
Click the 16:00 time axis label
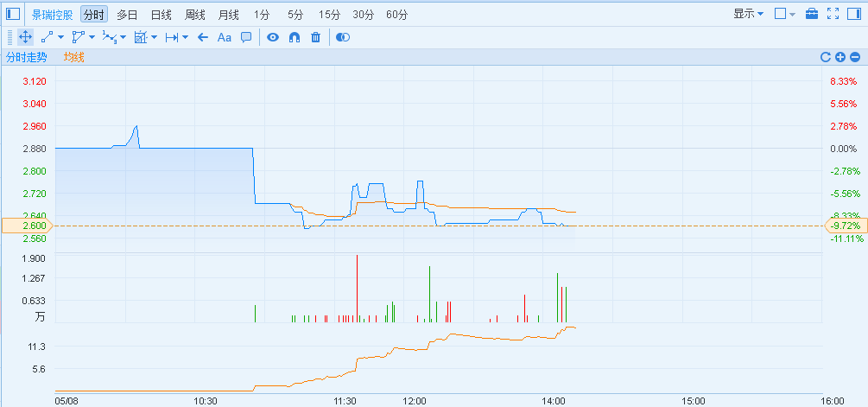[833, 401]
